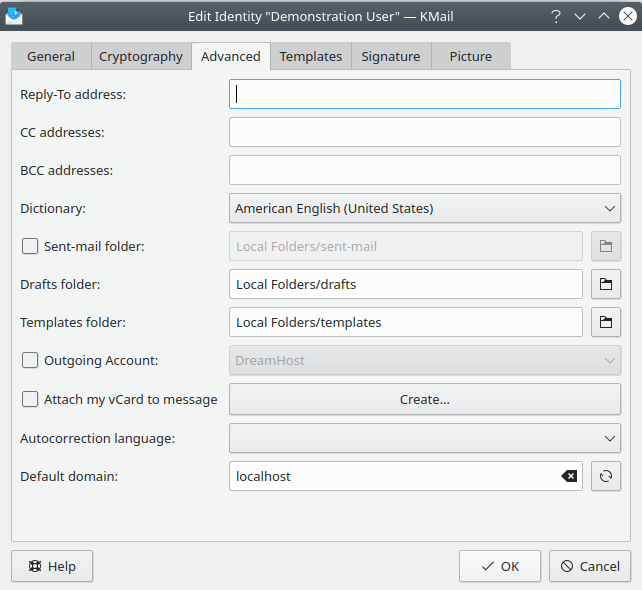Toggle the Outgoing Account checkbox
Image resolution: width=642 pixels, height=590 pixels.
(30, 360)
